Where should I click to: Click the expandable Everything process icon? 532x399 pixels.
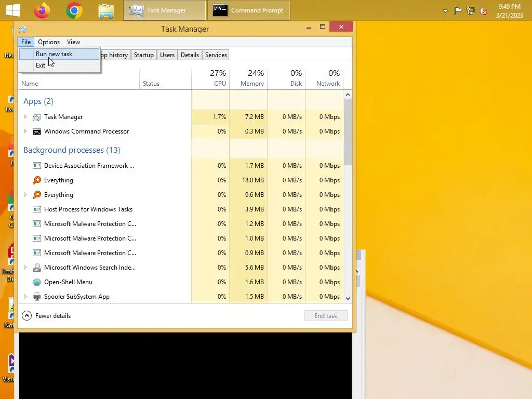point(37,195)
